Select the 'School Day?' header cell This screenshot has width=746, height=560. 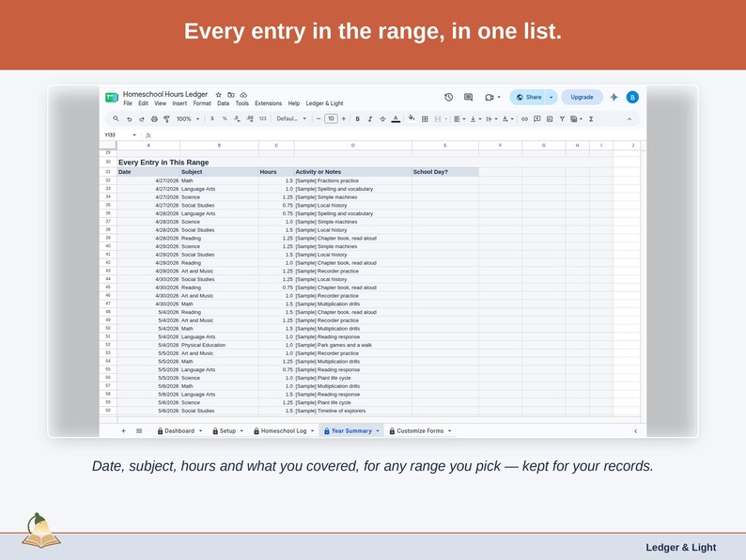point(444,172)
